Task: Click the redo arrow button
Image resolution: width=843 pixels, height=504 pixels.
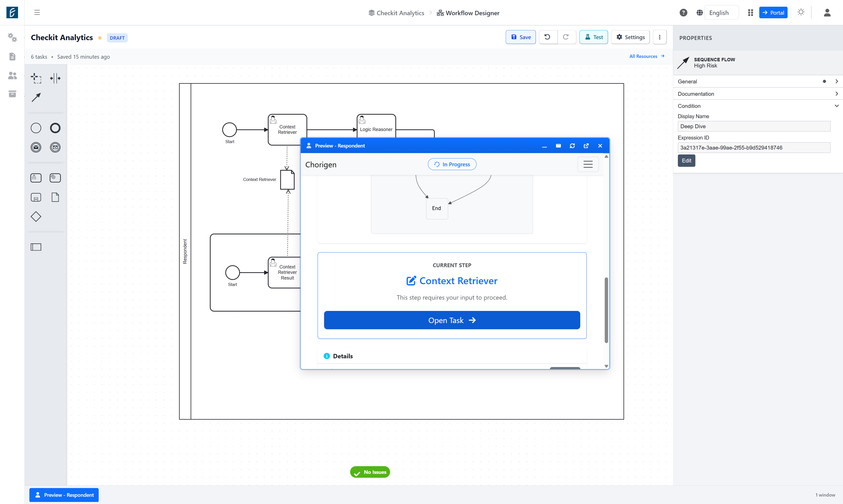Action: point(566,37)
